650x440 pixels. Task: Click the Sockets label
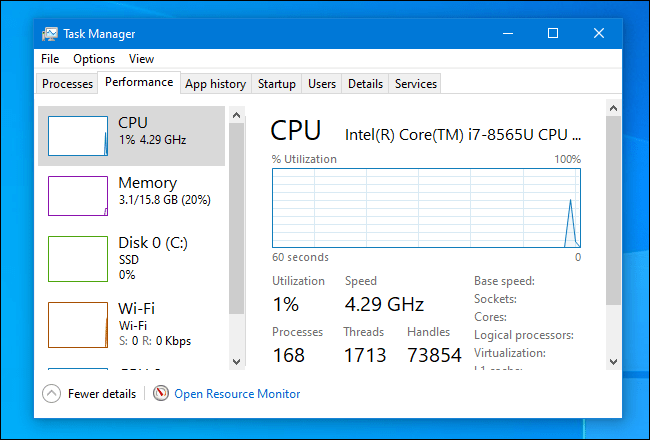[x=495, y=299]
